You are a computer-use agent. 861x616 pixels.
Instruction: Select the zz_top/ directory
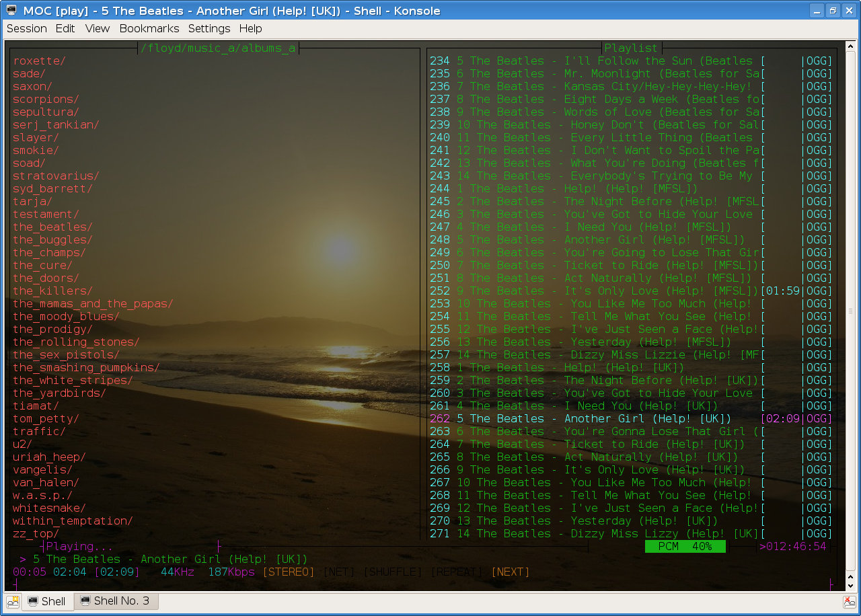coord(36,534)
